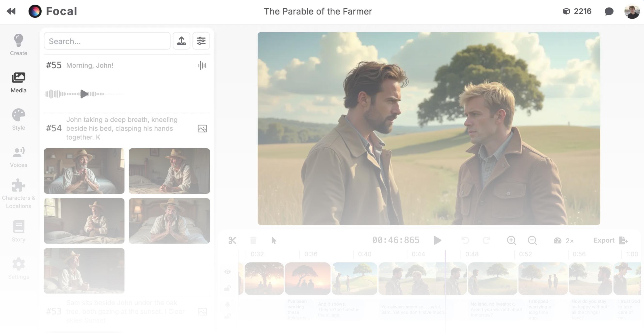The width and height of the screenshot is (644, 333).
Task: Click the scissors cut tool
Action: [233, 240]
